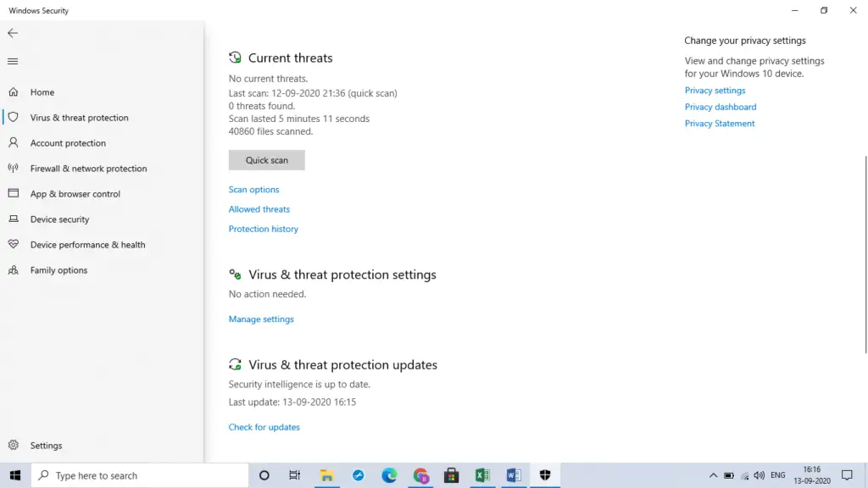Open Word from taskbar
The height and width of the screenshot is (488, 868).
pos(514,475)
